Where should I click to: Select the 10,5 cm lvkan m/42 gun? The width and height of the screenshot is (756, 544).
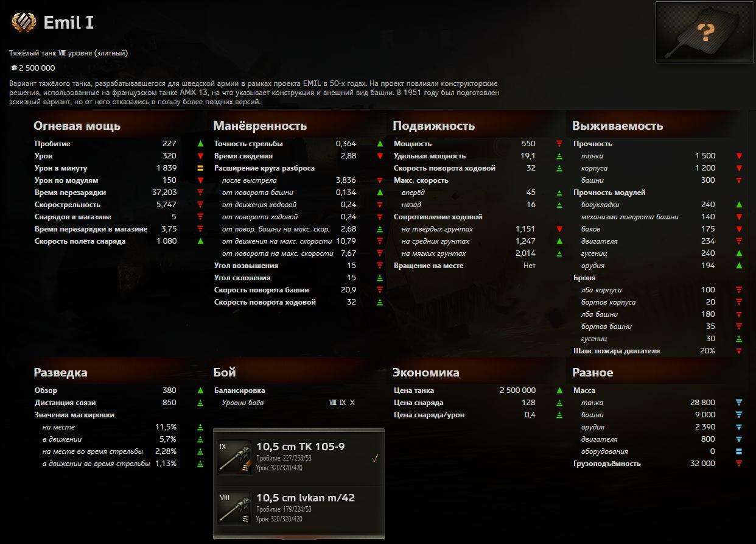[x=305, y=498]
